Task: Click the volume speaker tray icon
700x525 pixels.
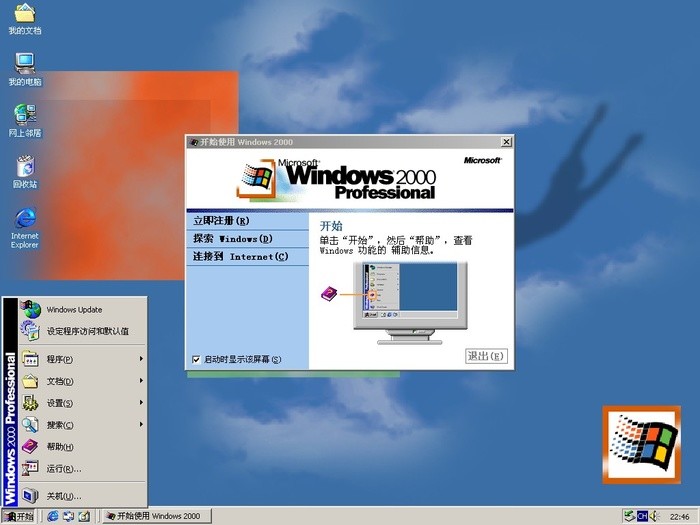Action: (x=654, y=516)
